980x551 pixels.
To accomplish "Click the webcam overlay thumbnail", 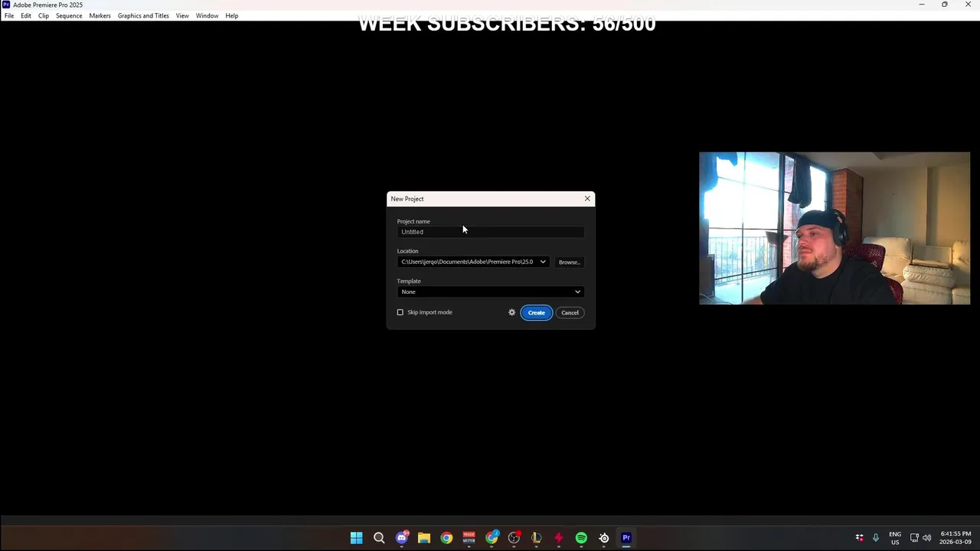I will coord(835,228).
